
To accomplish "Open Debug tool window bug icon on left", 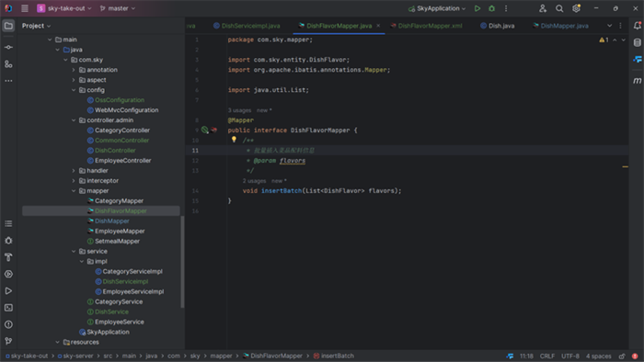I will pyautogui.click(x=8, y=241).
